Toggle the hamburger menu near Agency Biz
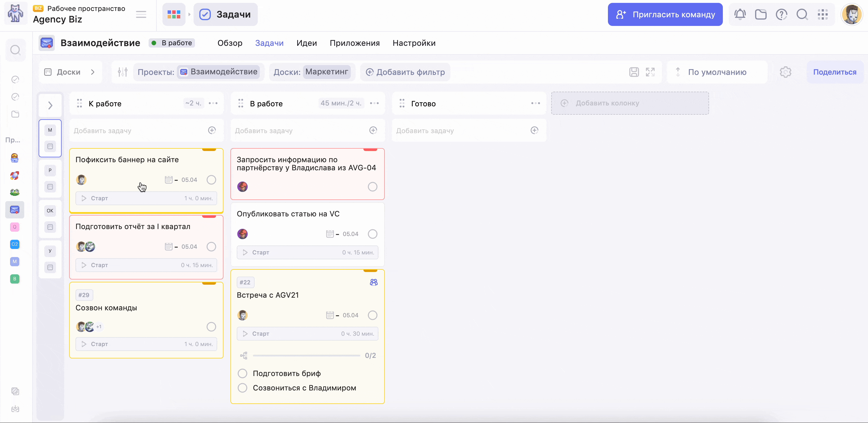This screenshot has width=868, height=423. tap(141, 14)
